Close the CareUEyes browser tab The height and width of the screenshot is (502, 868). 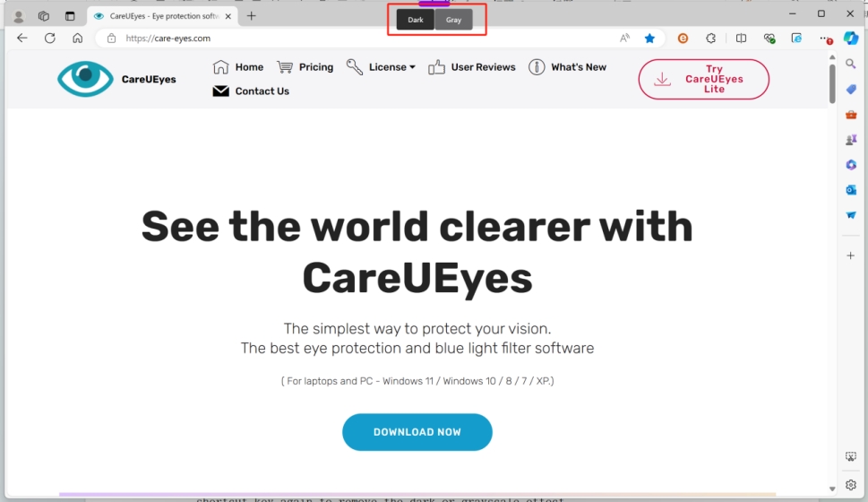point(228,17)
